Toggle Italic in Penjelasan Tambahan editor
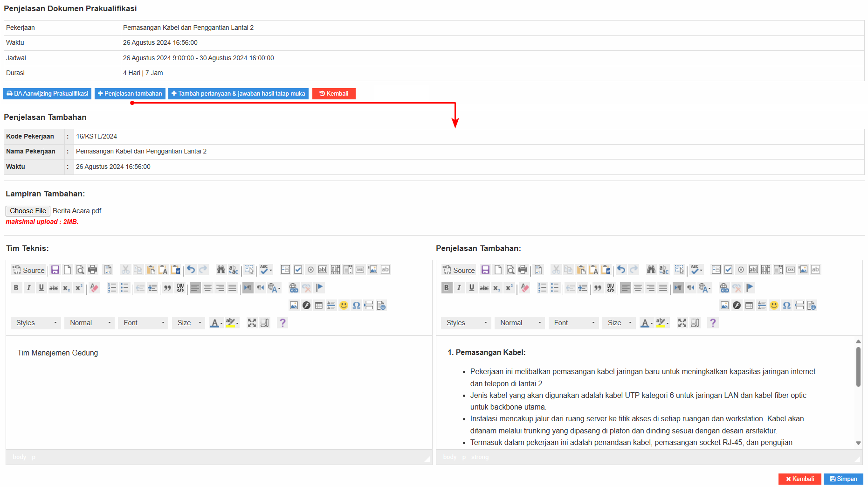The height and width of the screenshot is (487, 868). tap(459, 288)
